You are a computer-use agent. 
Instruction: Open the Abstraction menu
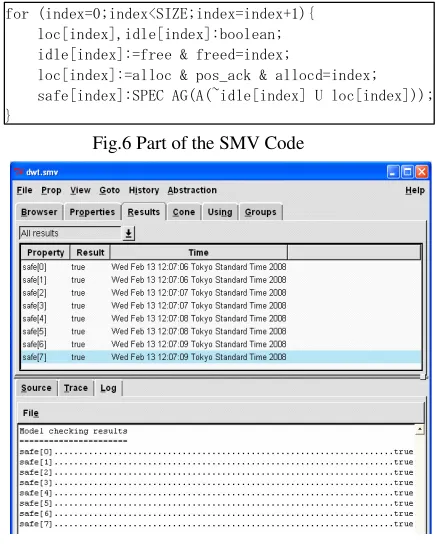(x=192, y=190)
